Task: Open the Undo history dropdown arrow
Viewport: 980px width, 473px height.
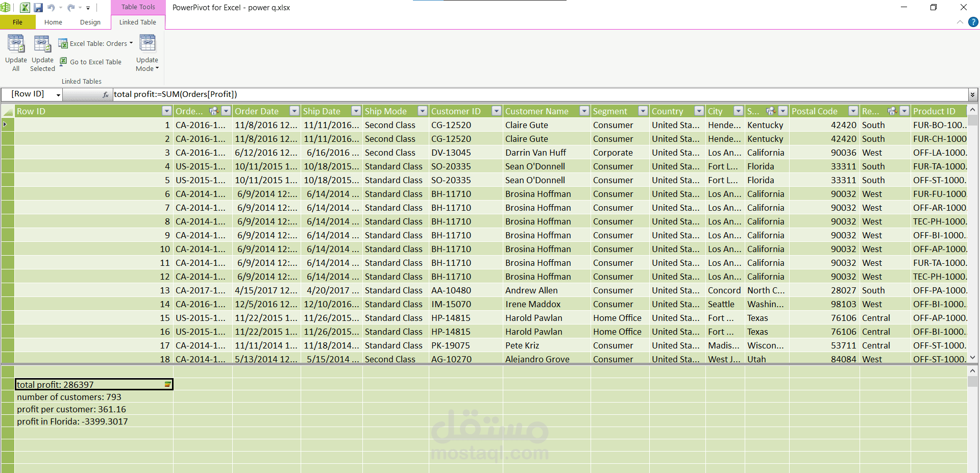Action: coord(60,8)
